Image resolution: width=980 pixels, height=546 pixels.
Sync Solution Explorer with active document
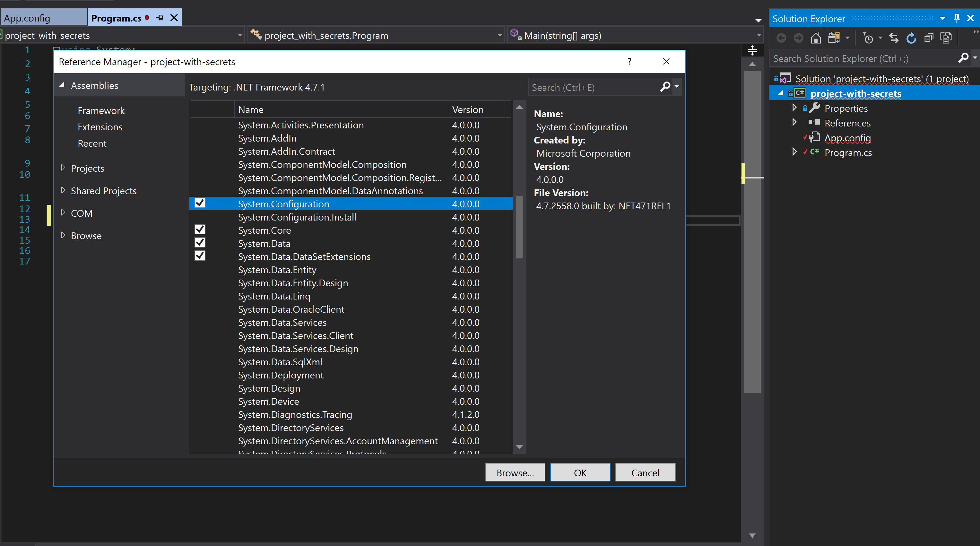click(894, 38)
